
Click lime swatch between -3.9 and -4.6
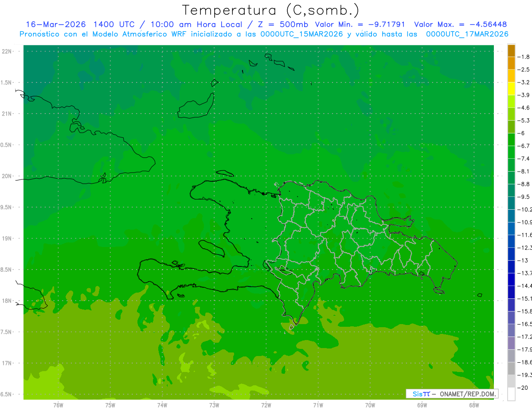click(511, 102)
